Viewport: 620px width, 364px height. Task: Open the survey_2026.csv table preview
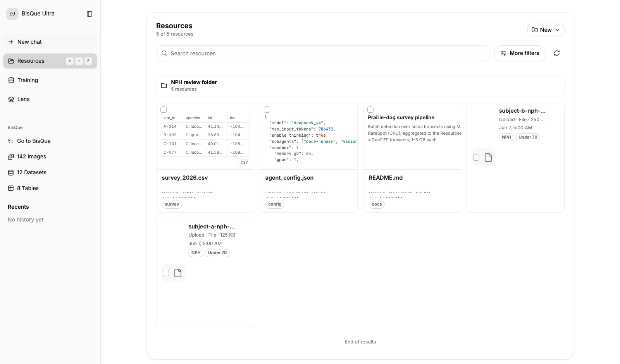point(205,136)
